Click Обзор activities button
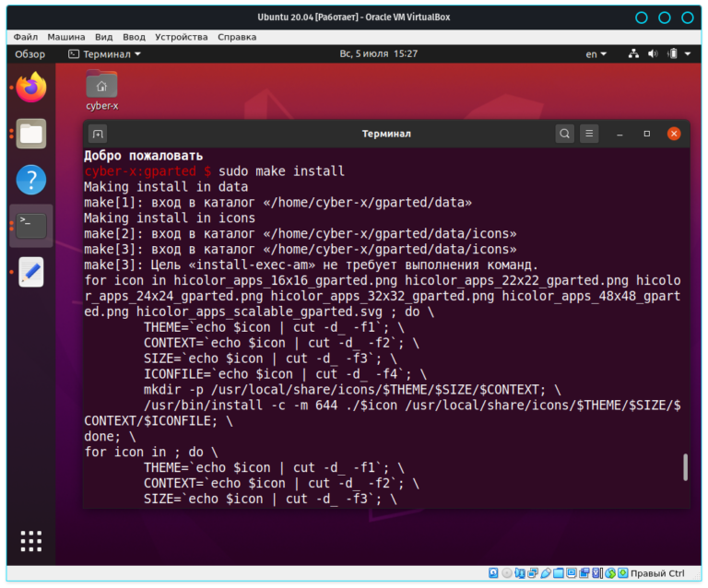 [x=29, y=54]
